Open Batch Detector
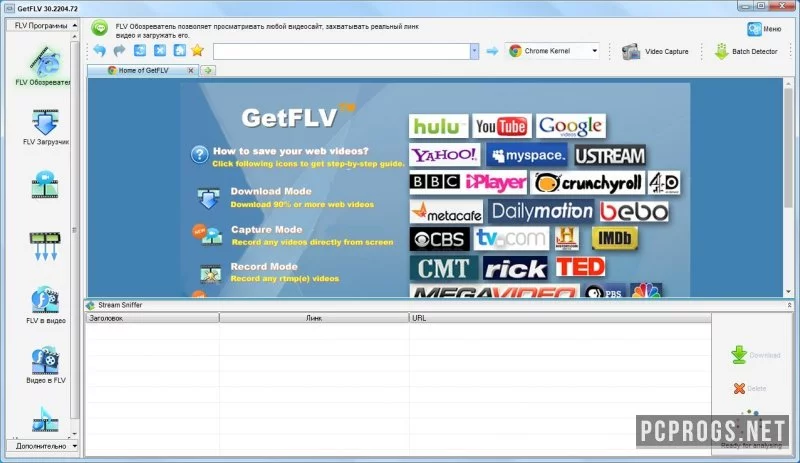 point(746,52)
